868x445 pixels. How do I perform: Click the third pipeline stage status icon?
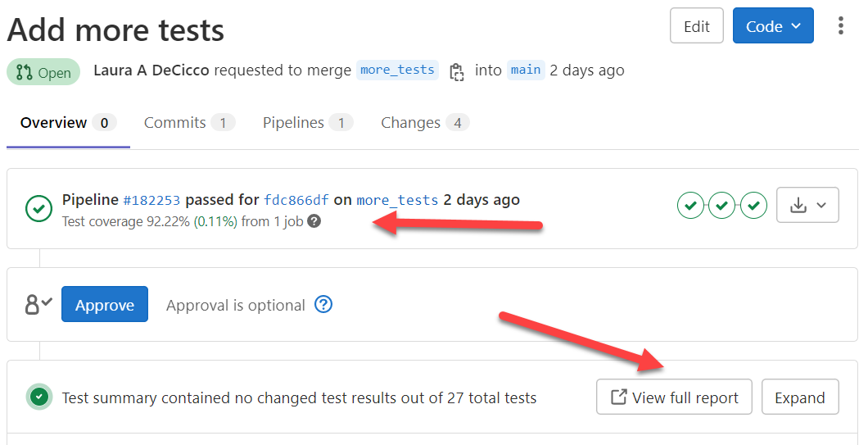pos(753,205)
